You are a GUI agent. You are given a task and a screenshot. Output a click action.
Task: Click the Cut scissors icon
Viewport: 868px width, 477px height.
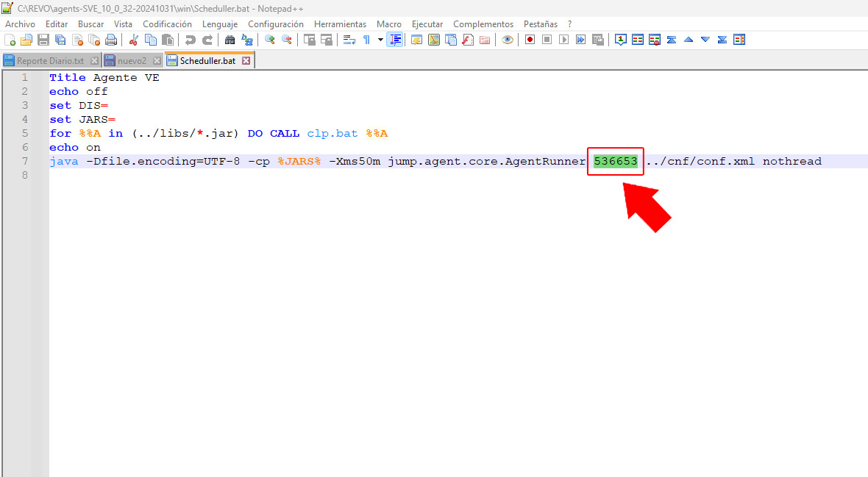tap(134, 40)
